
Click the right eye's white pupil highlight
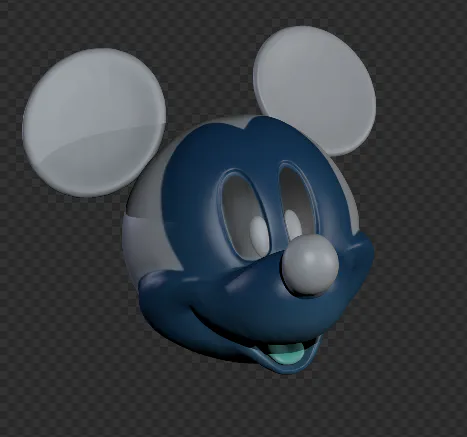292,223
